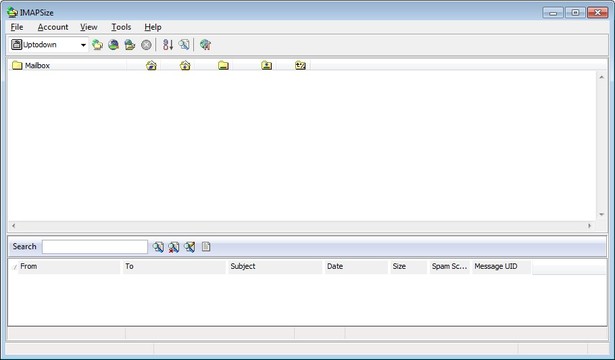This screenshot has height=360, width=615.
Task: Open the Help menu
Action: (x=153, y=27)
